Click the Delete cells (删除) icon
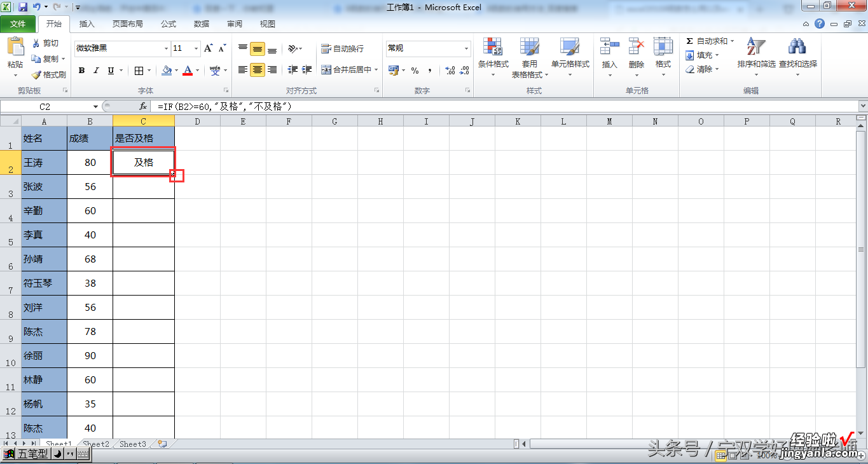Image resolution: width=868 pixels, height=464 pixels. [x=637, y=47]
